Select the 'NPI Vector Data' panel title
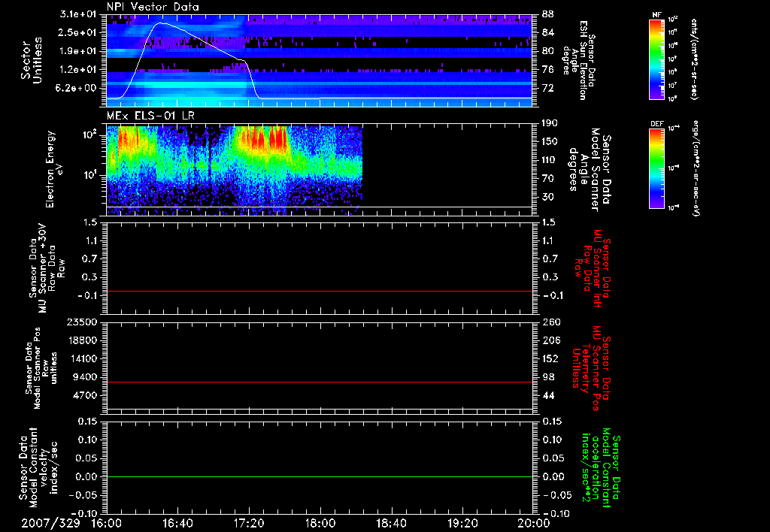The height and width of the screenshot is (532, 770). click(153, 7)
